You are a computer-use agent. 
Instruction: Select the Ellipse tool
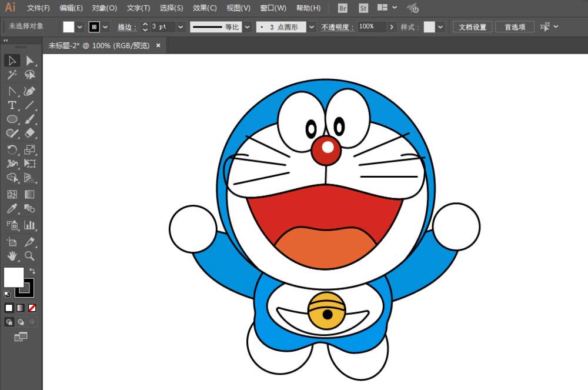(12, 119)
